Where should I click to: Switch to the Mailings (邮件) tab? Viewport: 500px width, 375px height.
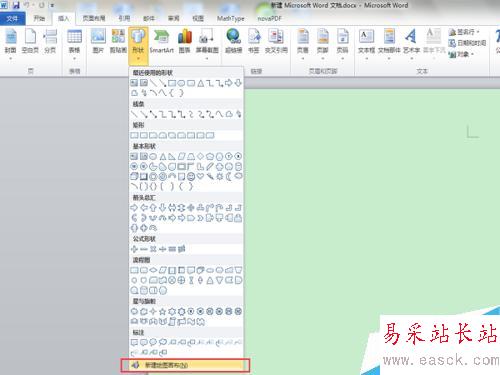(x=149, y=19)
